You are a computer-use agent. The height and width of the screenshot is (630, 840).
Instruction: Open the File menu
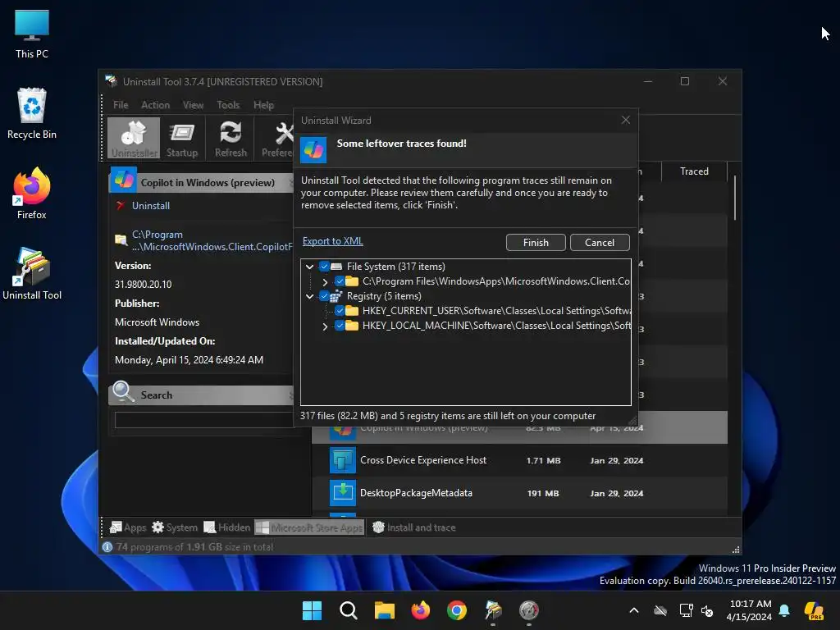tap(121, 105)
